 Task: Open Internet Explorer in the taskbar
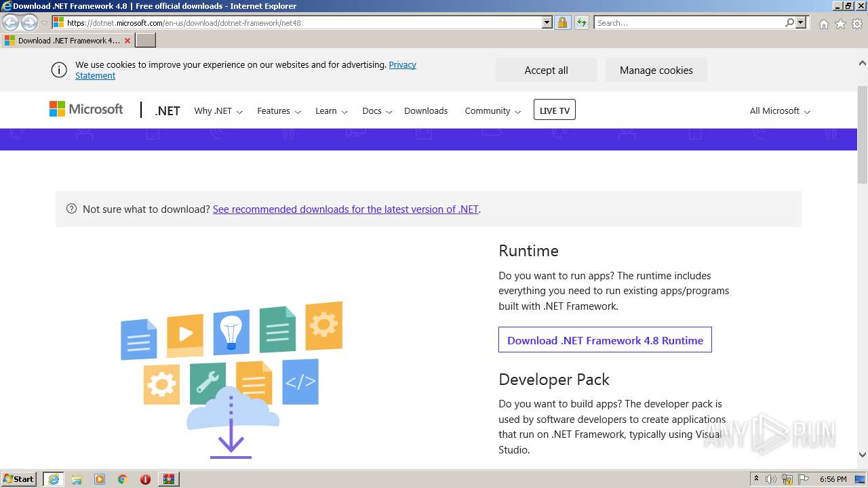(54, 479)
